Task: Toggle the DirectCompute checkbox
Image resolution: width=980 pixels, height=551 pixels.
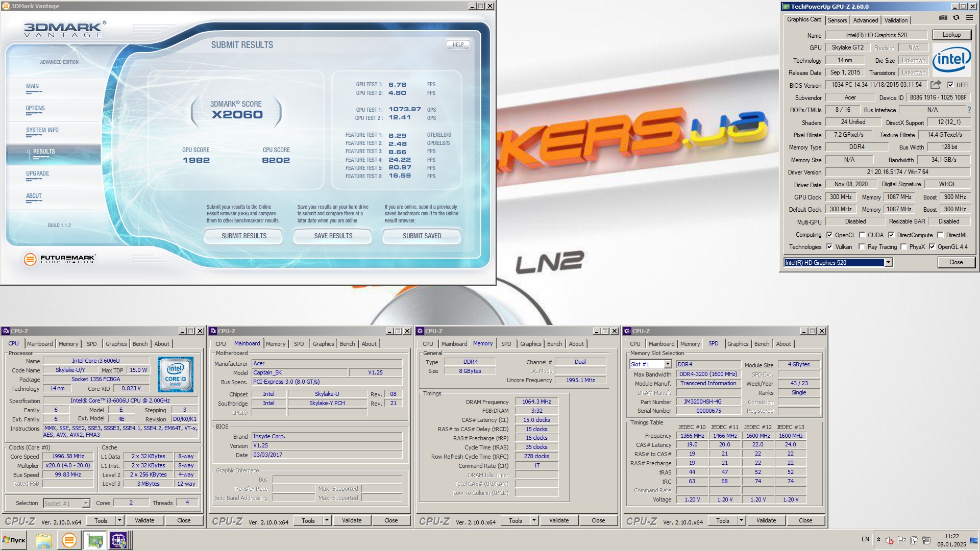Action: [891, 235]
